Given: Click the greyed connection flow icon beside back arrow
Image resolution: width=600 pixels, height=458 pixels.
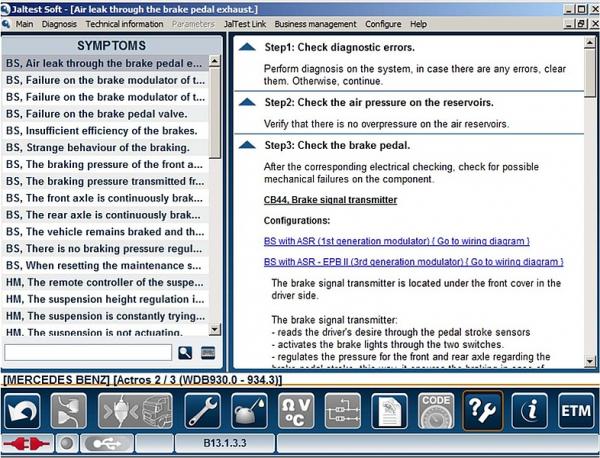Looking at the screenshot, I should (x=69, y=411).
